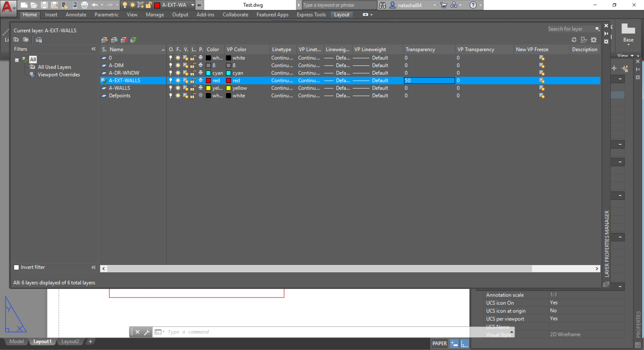
Task: Open the Layer States Manager icon
Action: click(39, 40)
